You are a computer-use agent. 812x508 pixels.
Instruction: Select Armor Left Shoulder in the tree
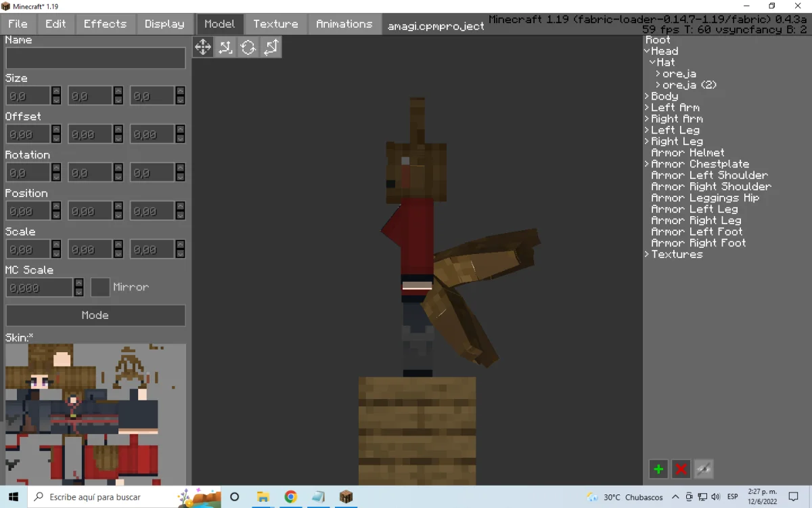point(709,175)
